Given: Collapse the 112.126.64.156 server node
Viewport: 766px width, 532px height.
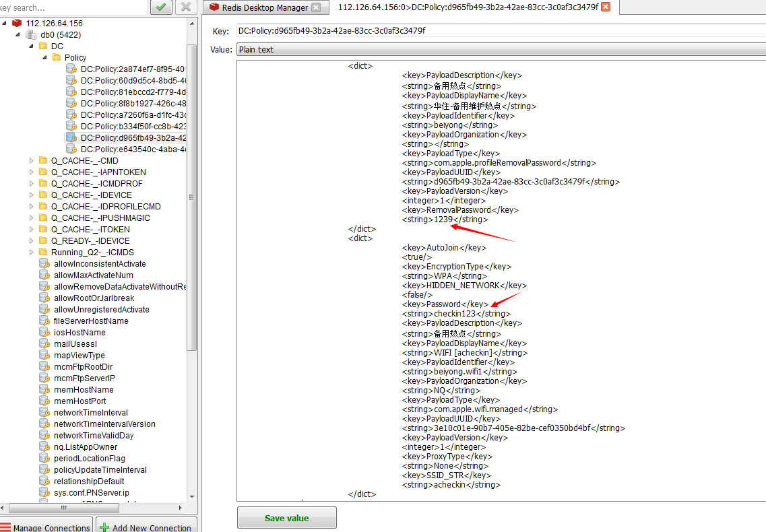Looking at the screenshot, I should pyautogui.click(x=4, y=23).
